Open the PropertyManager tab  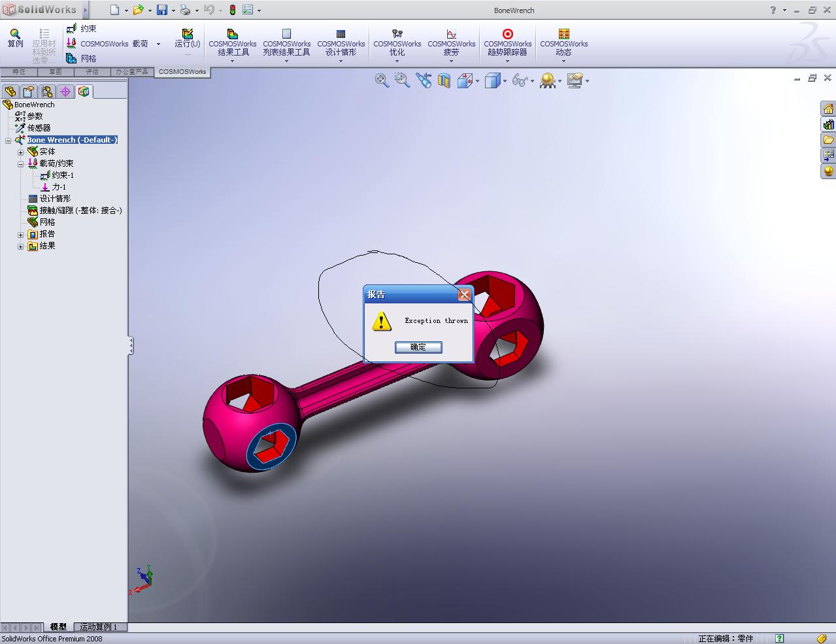[28, 92]
